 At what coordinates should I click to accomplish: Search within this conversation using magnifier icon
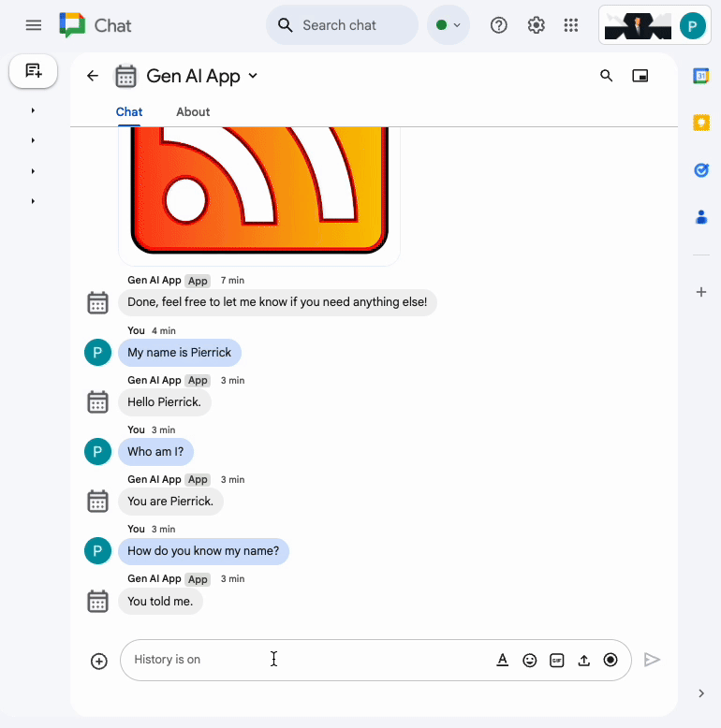click(607, 77)
